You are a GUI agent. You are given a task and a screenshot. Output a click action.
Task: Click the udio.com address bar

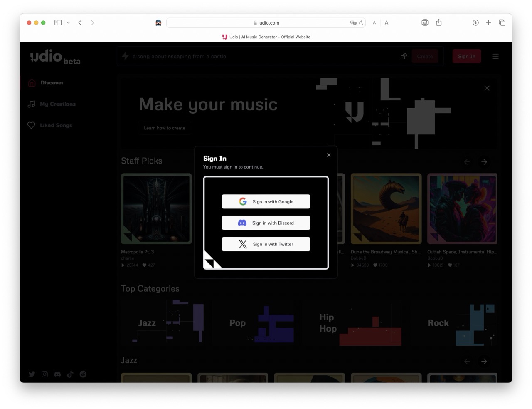pyautogui.click(x=266, y=23)
